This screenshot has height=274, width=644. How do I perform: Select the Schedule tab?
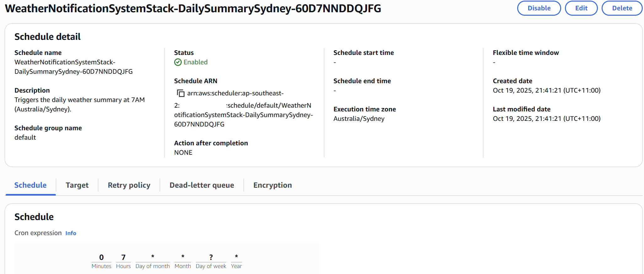30,185
